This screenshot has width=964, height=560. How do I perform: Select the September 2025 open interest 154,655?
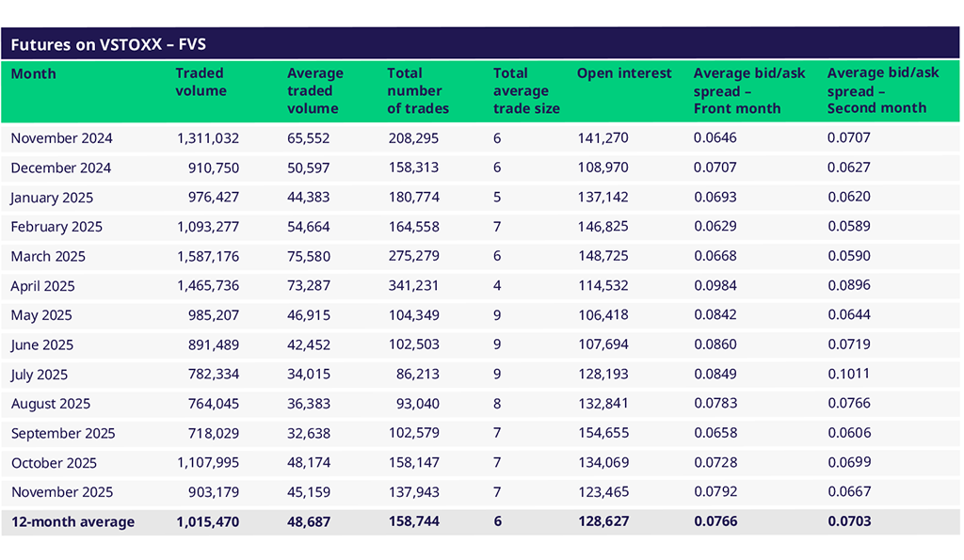pyautogui.click(x=603, y=433)
